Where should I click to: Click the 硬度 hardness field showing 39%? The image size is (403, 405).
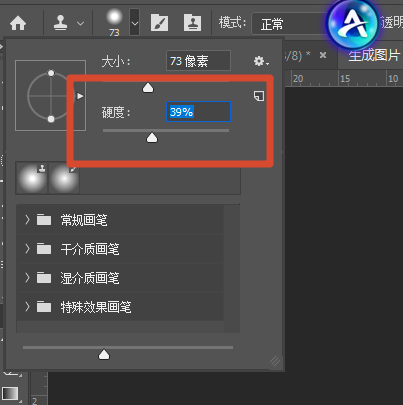coord(198,112)
